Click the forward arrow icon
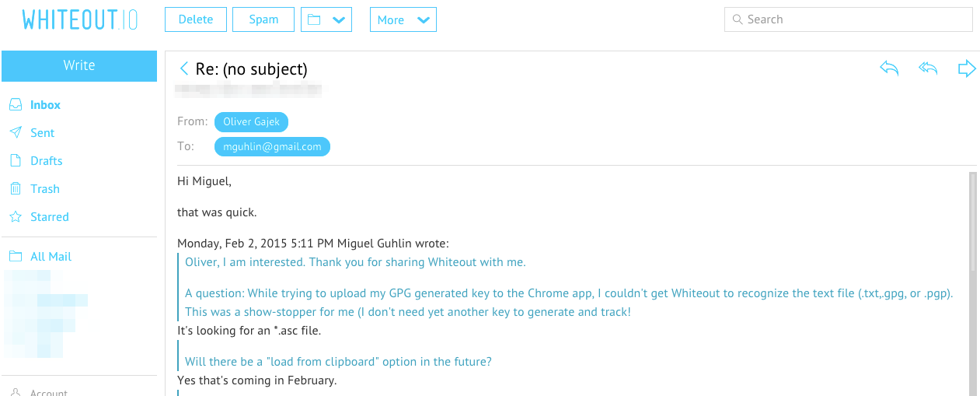980x396 pixels. click(967, 68)
